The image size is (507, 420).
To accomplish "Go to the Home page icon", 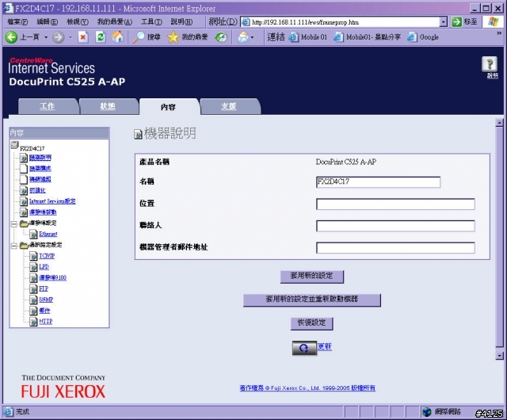I will tap(118, 37).
